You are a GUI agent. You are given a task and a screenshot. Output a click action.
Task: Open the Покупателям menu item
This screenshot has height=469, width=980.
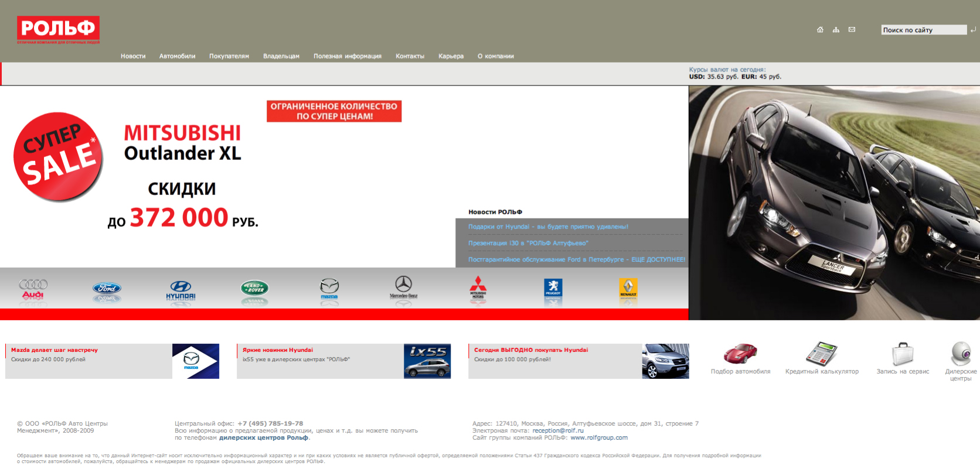pos(229,56)
